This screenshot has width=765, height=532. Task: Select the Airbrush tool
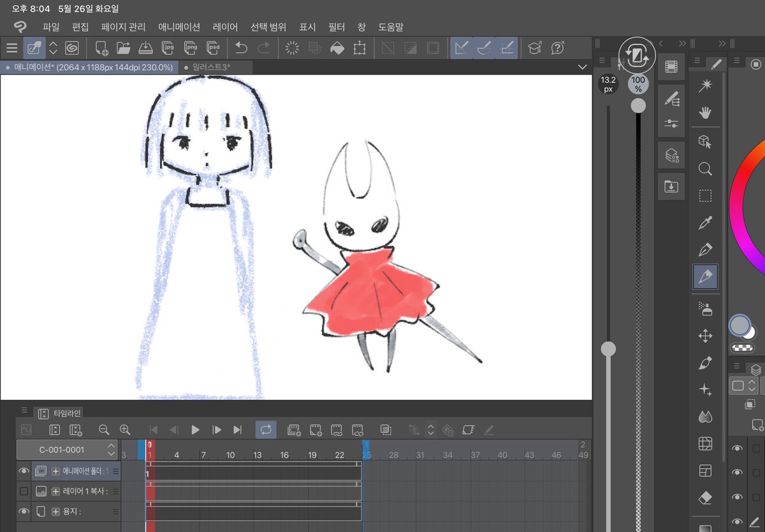pyautogui.click(x=705, y=308)
